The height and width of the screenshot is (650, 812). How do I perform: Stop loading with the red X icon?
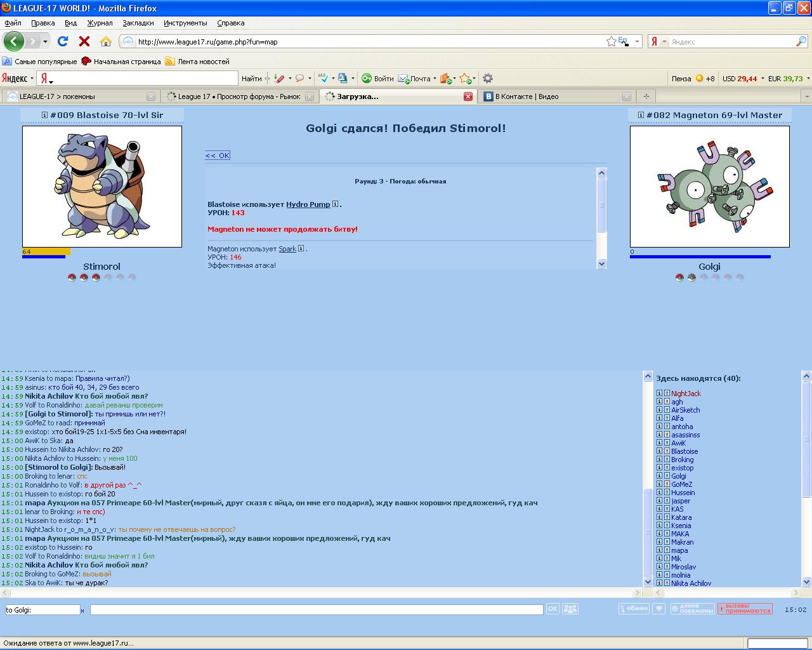coord(84,41)
